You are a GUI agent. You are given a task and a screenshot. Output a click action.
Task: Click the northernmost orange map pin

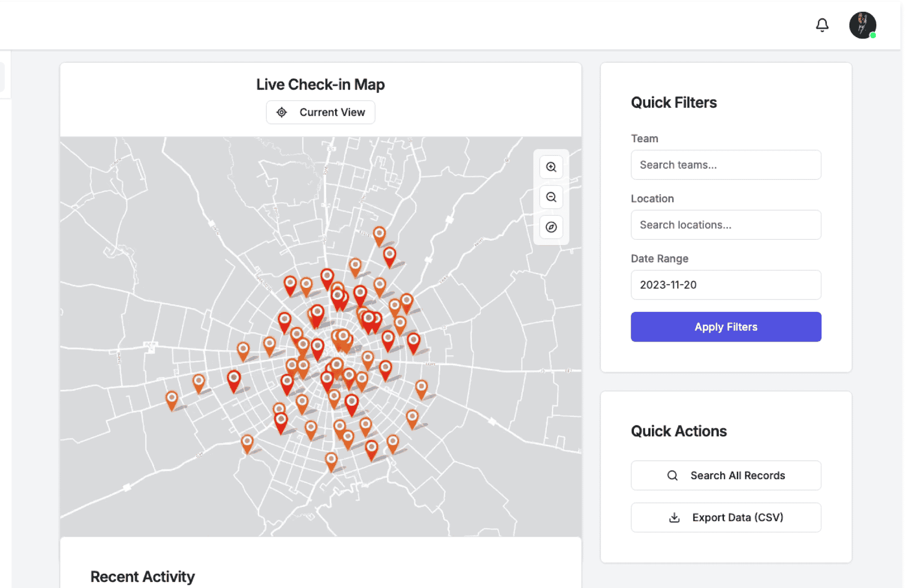point(379,234)
